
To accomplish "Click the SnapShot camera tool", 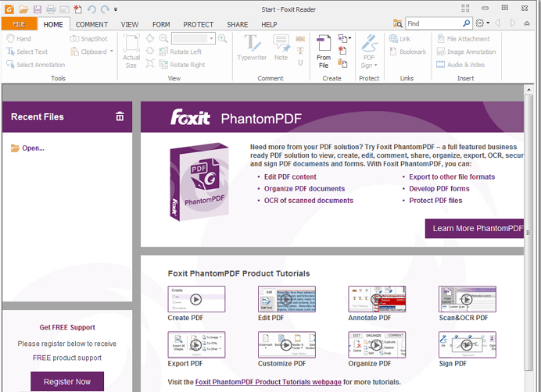I will [88, 38].
